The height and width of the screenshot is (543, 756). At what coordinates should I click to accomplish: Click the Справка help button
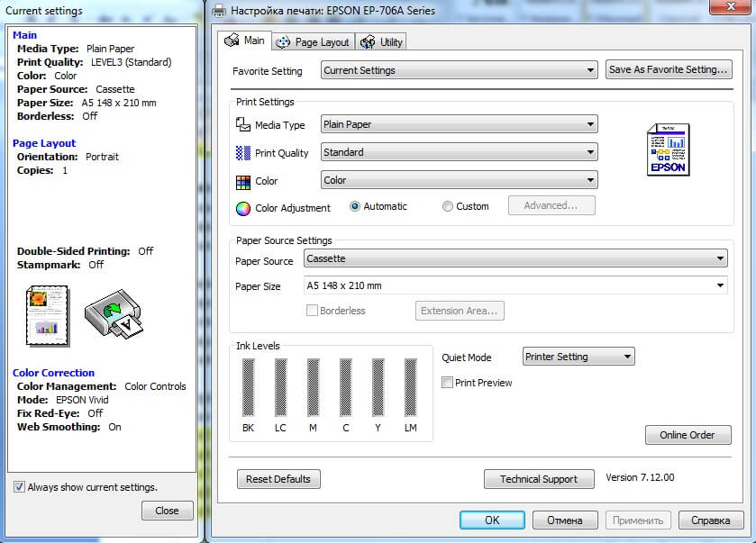(711, 520)
